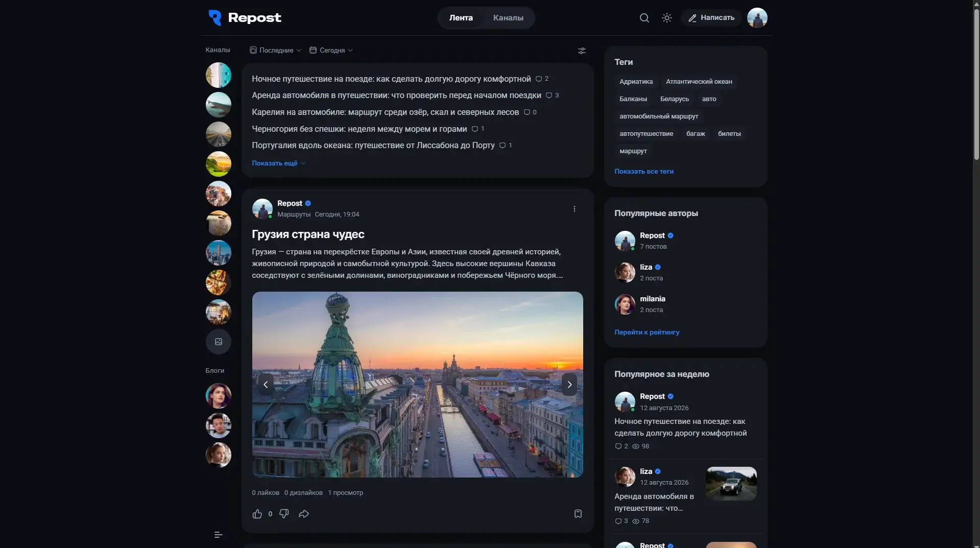
Task: Open the man with glasses blog avatar
Action: (218, 425)
